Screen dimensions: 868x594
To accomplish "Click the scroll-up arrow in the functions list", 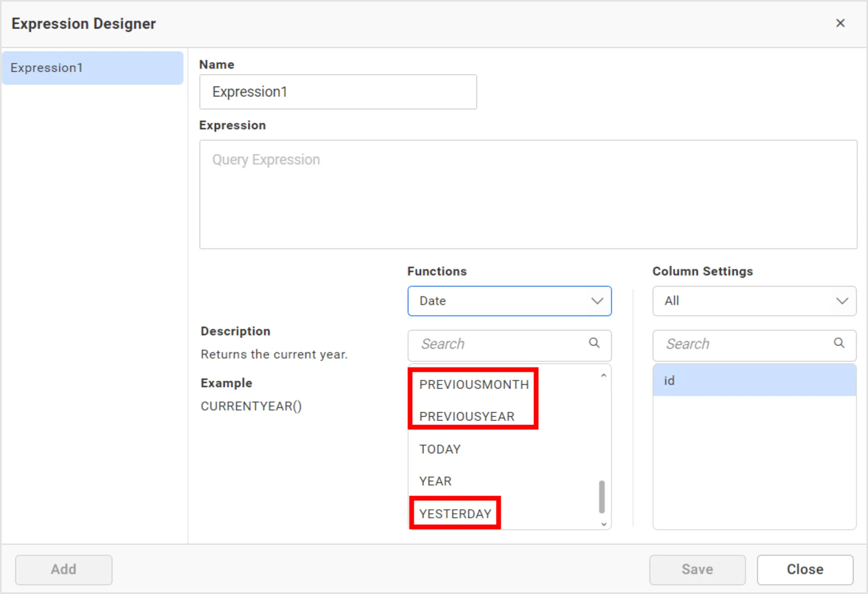I will click(603, 375).
